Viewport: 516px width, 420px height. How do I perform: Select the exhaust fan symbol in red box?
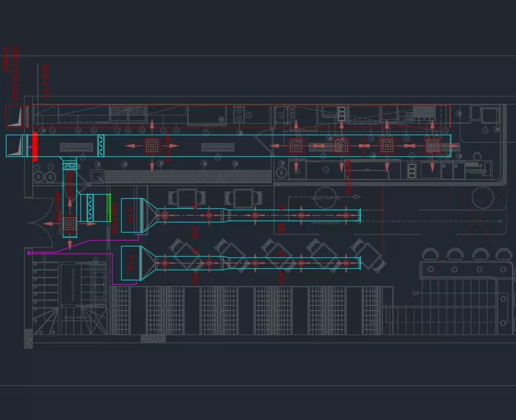pos(17,116)
